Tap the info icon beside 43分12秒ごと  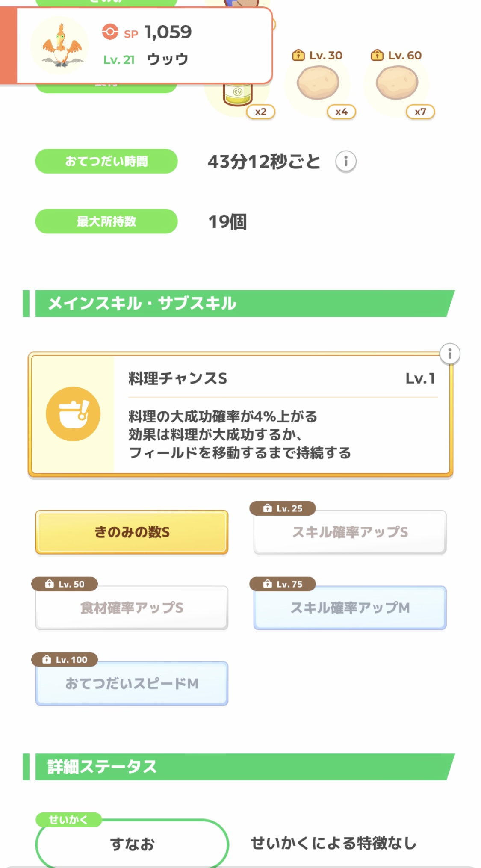tap(345, 162)
